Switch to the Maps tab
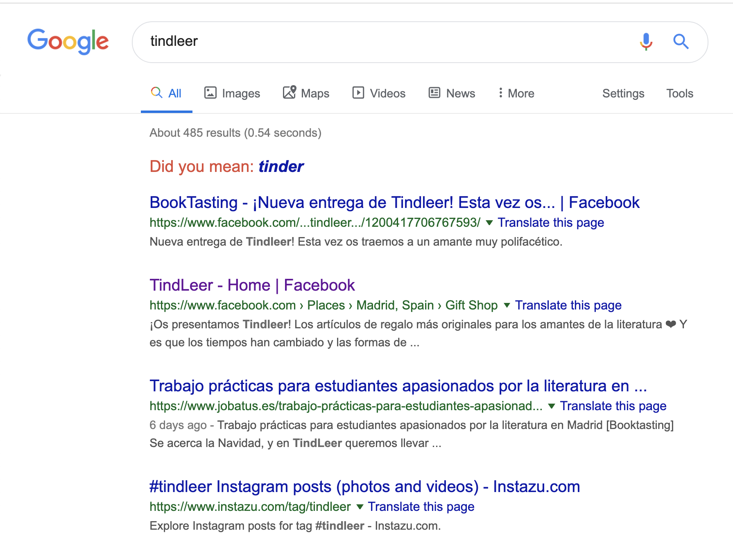Viewport: 733px width, 560px height. coord(306,93)
